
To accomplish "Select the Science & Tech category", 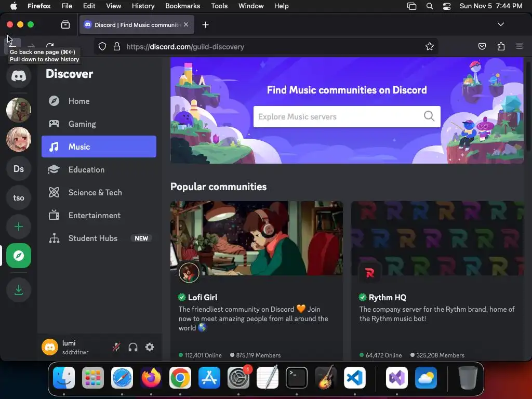I will 99,192.
